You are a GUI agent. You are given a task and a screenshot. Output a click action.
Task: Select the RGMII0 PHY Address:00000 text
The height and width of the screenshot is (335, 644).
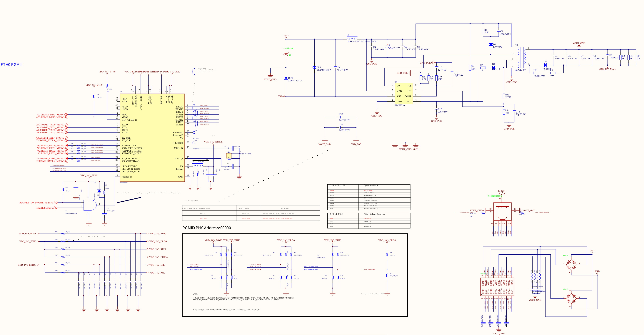207,228
